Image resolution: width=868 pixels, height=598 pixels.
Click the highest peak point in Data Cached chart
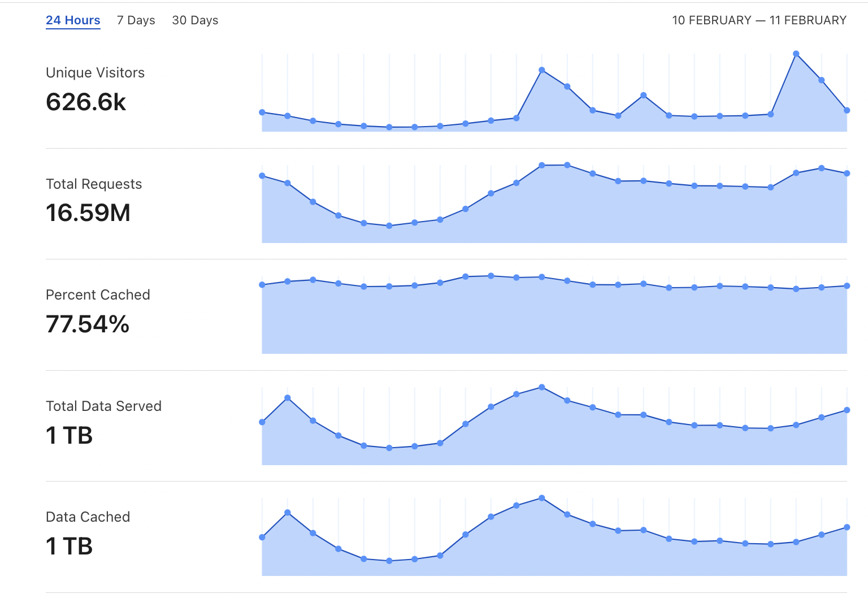(x=542, y=498)
